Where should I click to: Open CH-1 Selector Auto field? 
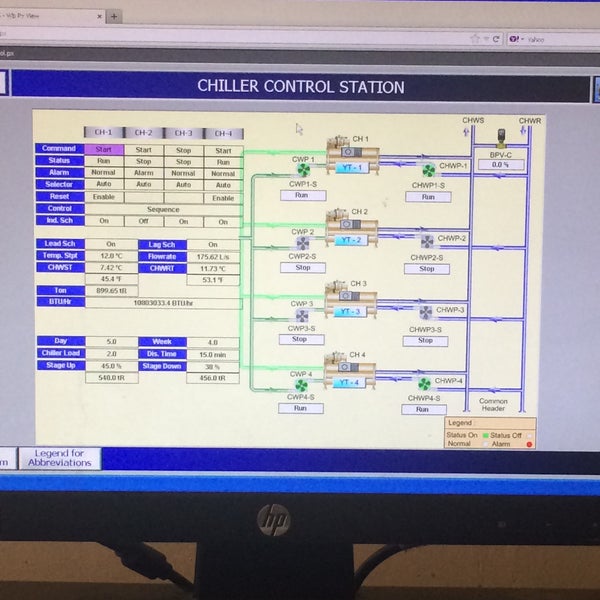click(104, 185)
